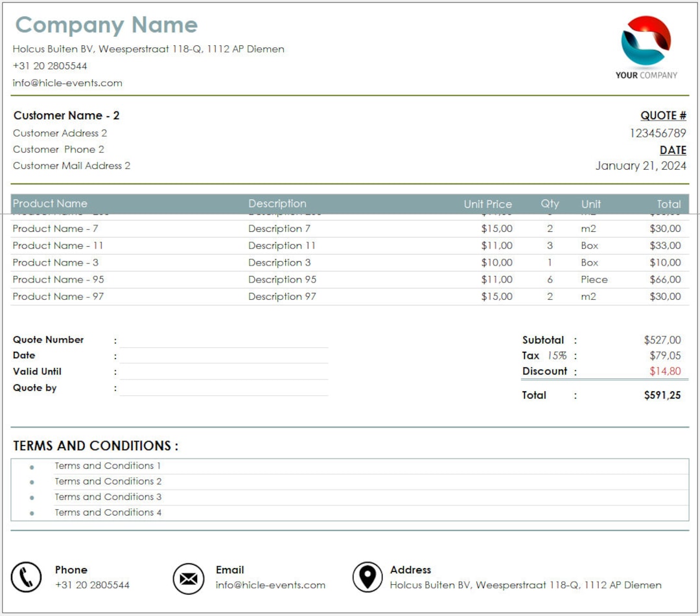Click the 15% tax rate
Screen dimensions: 700x616
557,356
